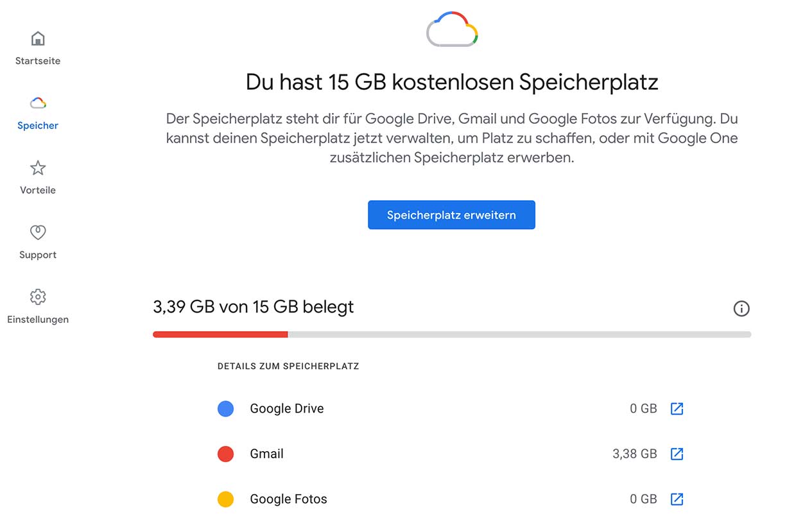Click Speicherplatz erweitern button
Screen dimensions: 796x532
451,215
